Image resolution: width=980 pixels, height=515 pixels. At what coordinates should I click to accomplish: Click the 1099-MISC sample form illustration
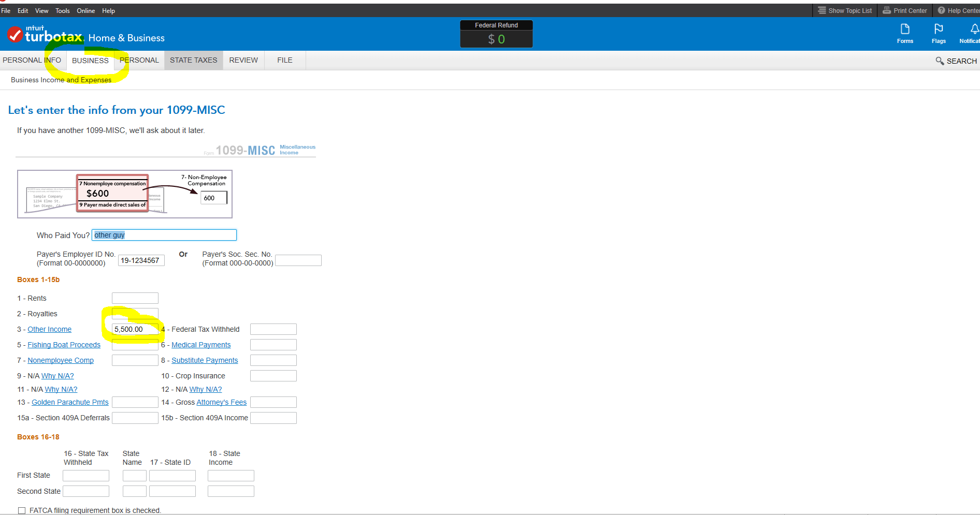(x=125, y=194)
